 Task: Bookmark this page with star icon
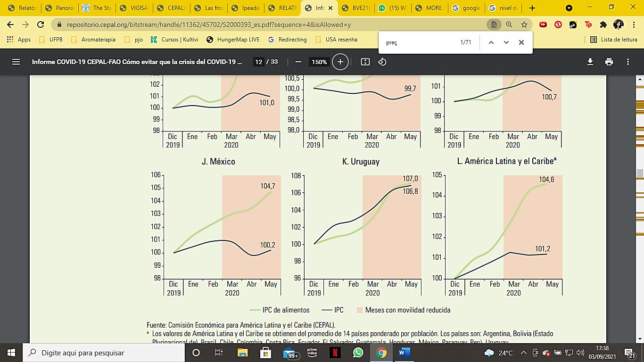pyautogui.click(x=524, y=25)
